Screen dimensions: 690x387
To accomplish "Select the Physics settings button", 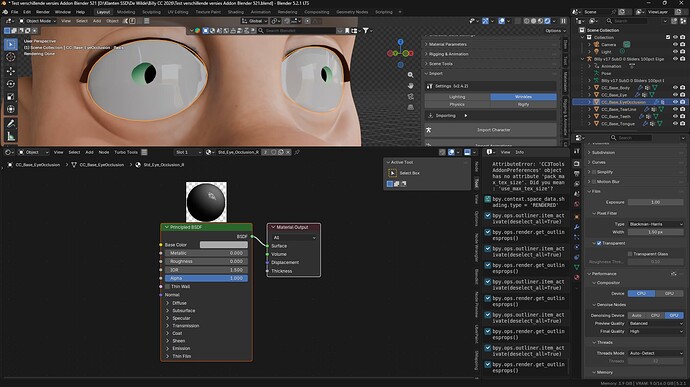I will (457, 104).
